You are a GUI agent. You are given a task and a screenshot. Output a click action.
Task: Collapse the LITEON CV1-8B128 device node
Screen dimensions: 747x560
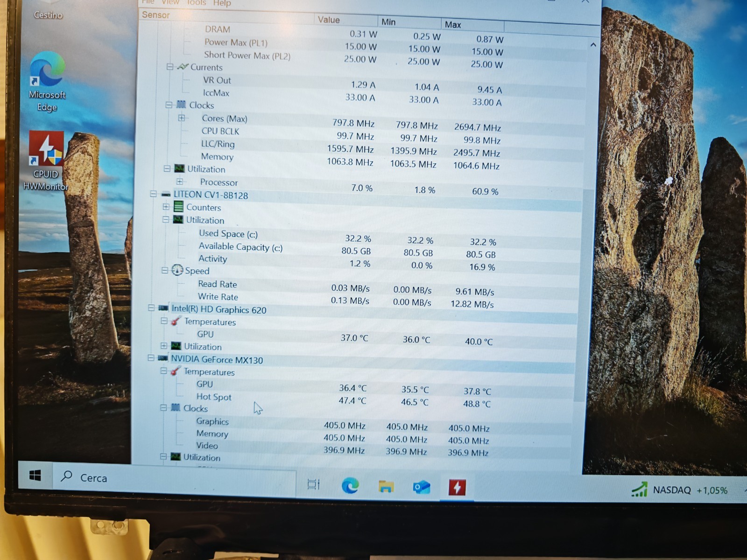pos(153,194)
